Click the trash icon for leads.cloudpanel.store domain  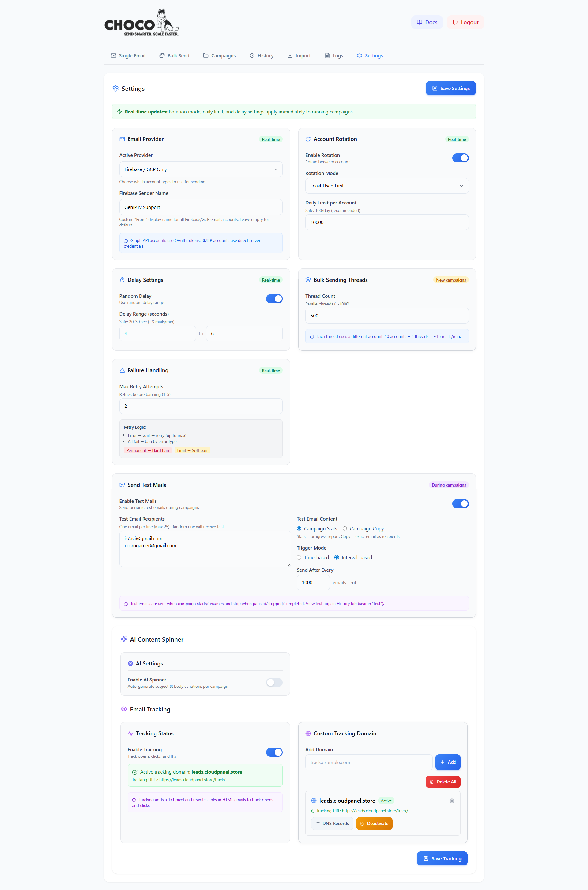click(x=452, y=800)
